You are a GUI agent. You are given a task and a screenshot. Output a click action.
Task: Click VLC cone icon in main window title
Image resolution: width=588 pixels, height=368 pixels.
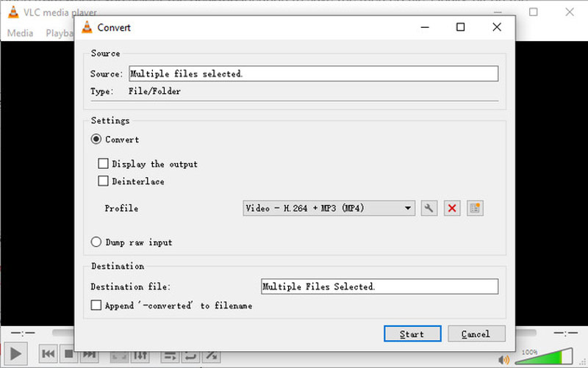[x=13, y=12]
